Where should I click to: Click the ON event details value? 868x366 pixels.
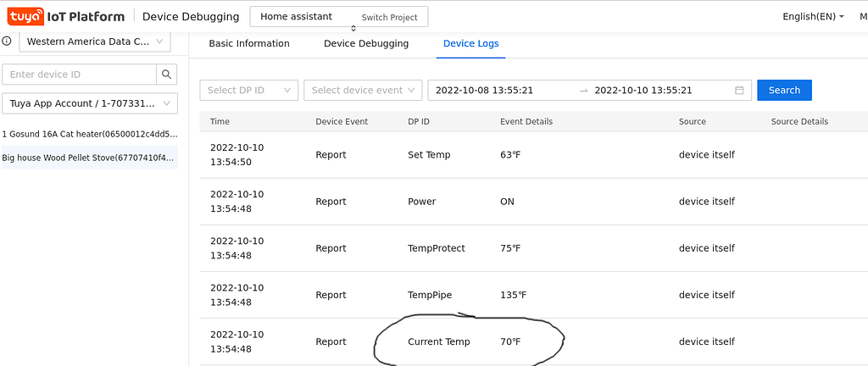tap(507, 202)
